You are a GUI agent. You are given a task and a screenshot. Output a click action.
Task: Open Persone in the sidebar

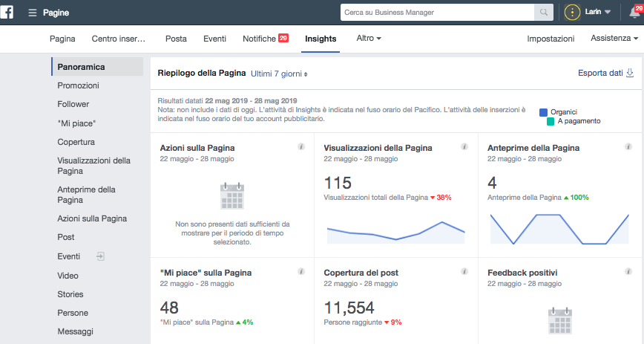pos(73,313)
